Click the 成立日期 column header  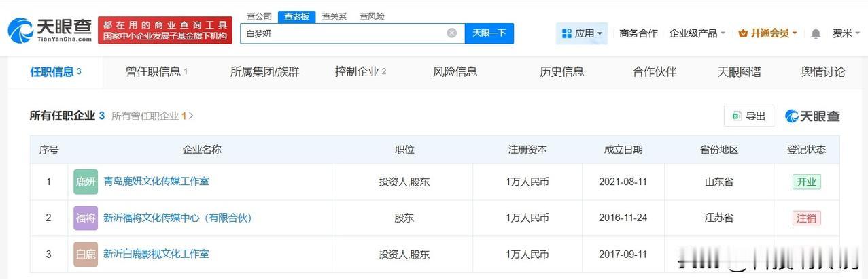[623, 150]
